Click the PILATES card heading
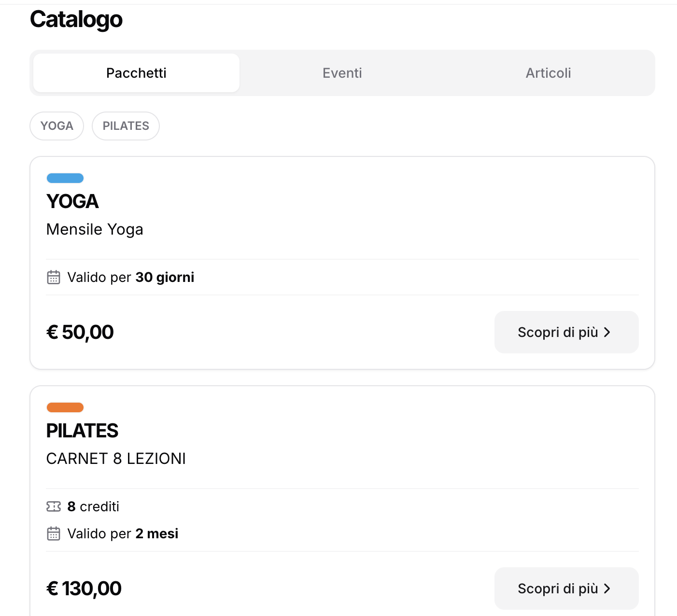677x616 pixels. pos(82,431)
